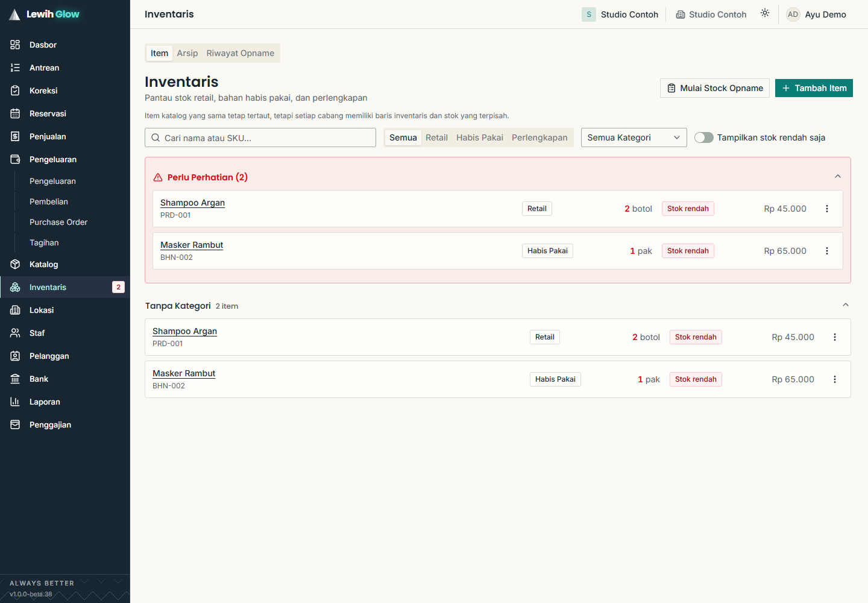Open options menu for Masker Rambut in Tanpa Kategori
This screenshot has width=868, height=603.
point(835,379)
